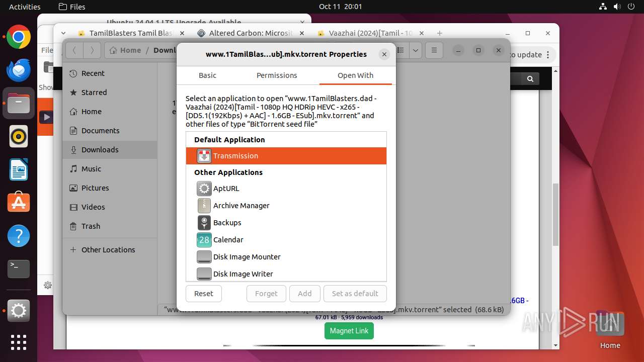Open clock and calendar in top bar
The height and width of the screenshot is (362, 644).
click(340, 7)
